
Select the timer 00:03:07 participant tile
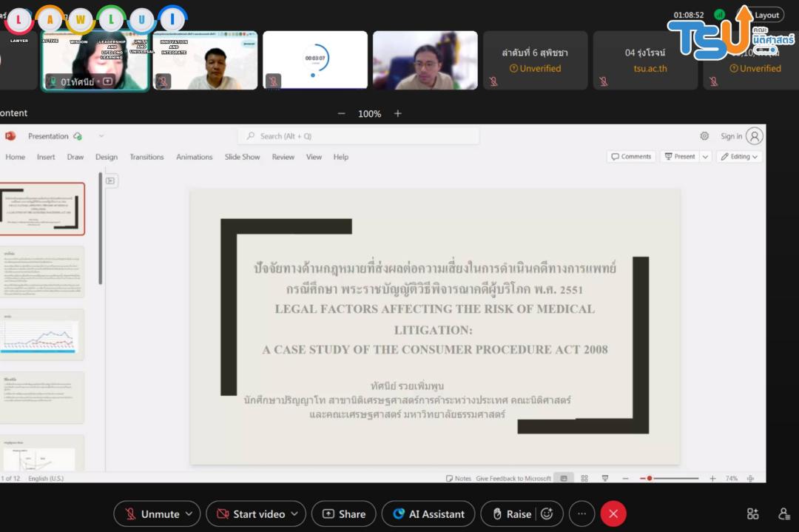[315, 60]
